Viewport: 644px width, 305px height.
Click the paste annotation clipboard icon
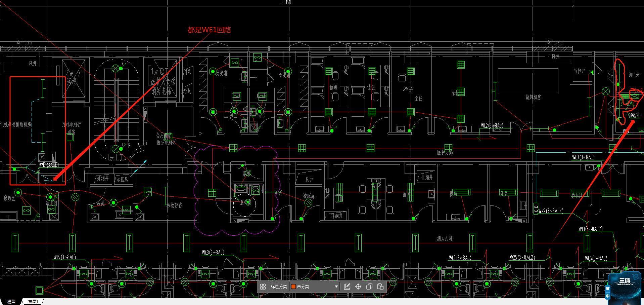point(380,287)
